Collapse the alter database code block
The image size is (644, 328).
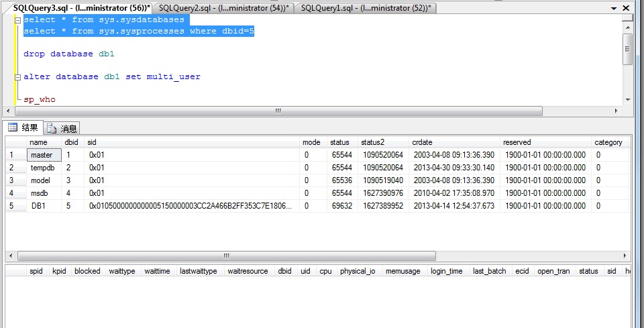17,77
